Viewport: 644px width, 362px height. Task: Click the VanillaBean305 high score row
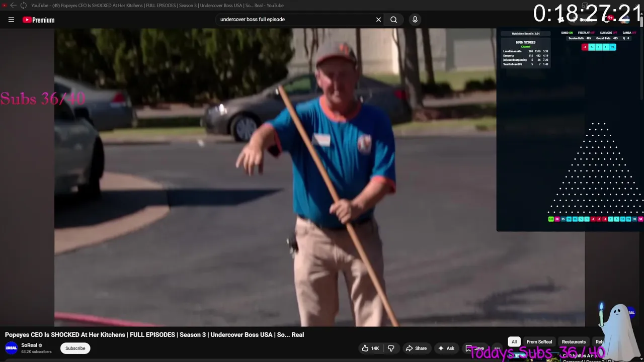pos(526,64)
